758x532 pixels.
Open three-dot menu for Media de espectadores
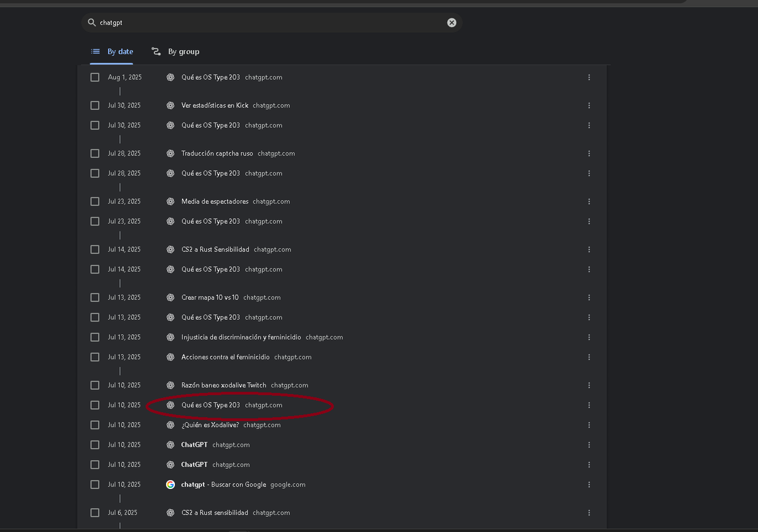click(x=589, y=202)
